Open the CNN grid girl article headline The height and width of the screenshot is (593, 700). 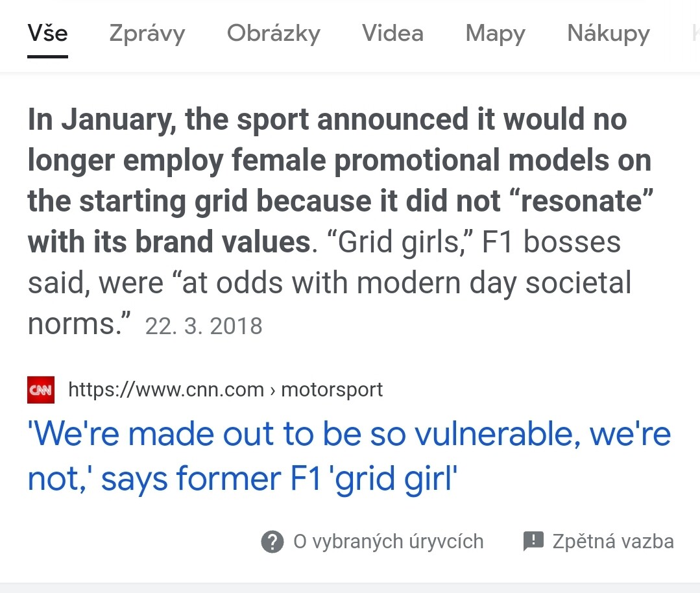coord(349,456)
